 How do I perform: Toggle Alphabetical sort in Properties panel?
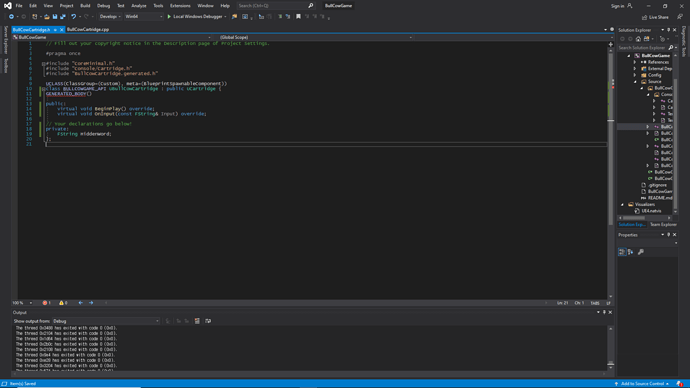631,252
